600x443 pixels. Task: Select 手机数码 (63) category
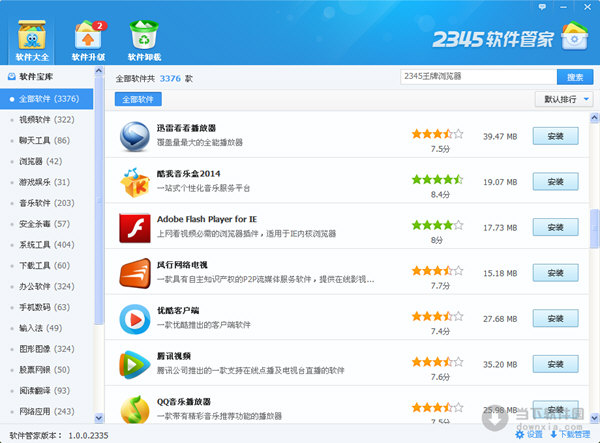click(46, 307)
